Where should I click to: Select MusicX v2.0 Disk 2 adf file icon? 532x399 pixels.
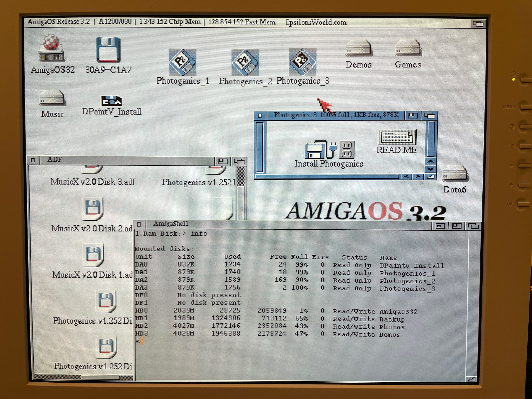(92, 208)
